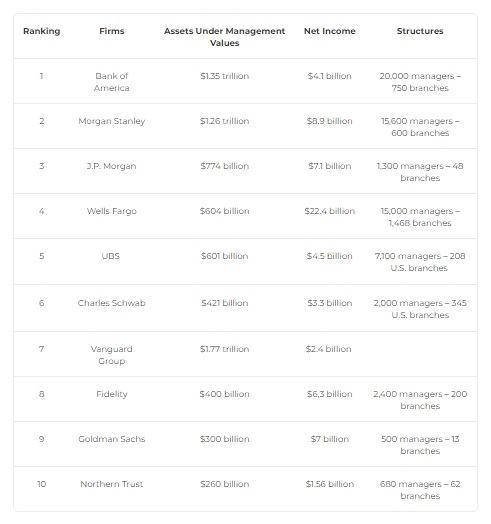
Task: Click the Morgan Stanley firm name
Action: point(112,121)
